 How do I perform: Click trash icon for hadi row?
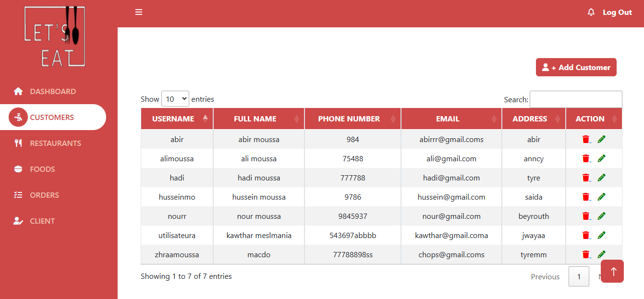[x=586, y=178]
